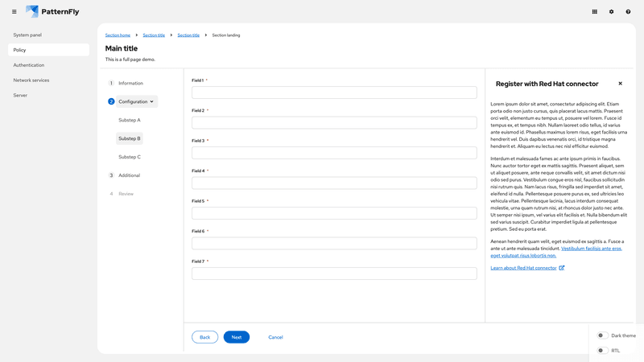Open Authentication in the sidebar
Screen dimensions: 644x362
48,65
